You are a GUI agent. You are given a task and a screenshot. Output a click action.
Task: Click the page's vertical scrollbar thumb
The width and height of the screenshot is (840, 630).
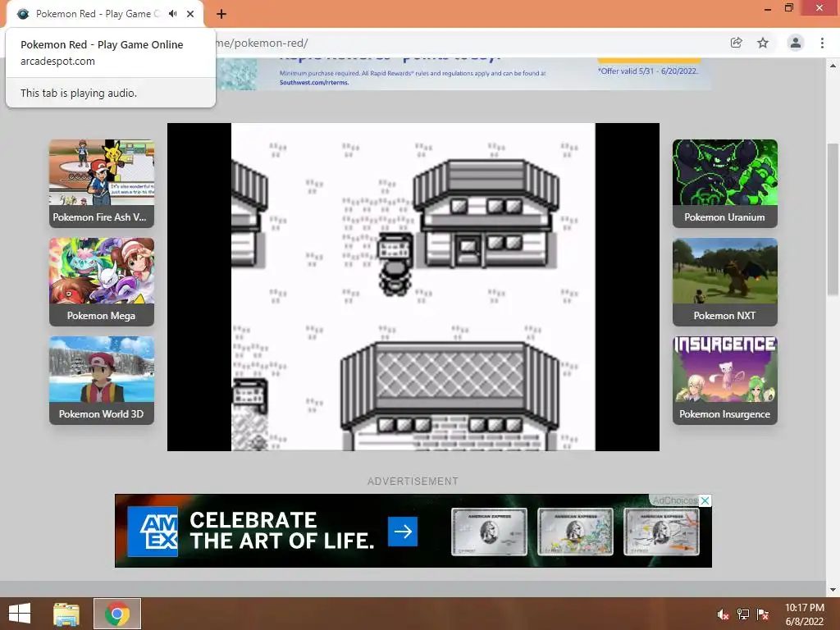[x=833, y=219]
